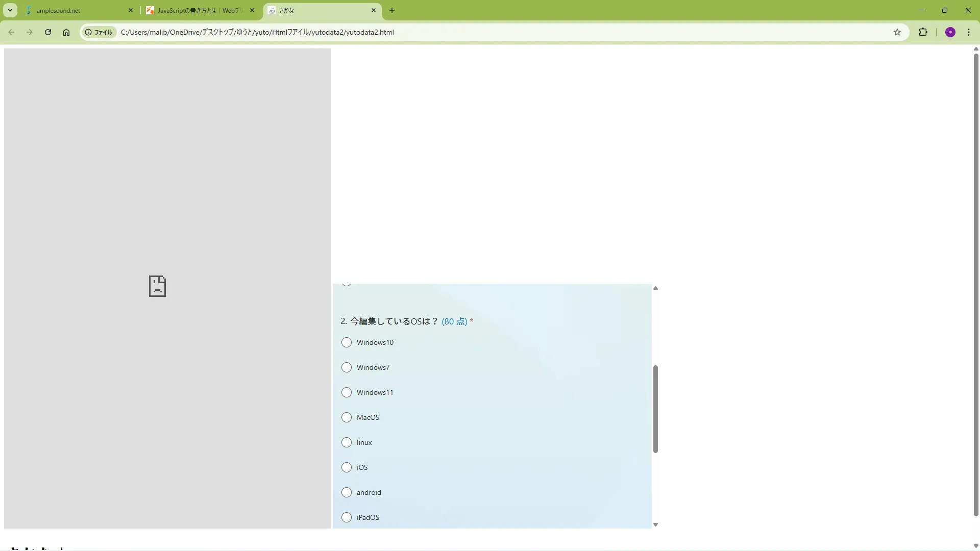Viewport: 980px width, 551px height.
Task: Open the extensions puzzle icon
Action: pyautogui.click(x=923, y=32)
